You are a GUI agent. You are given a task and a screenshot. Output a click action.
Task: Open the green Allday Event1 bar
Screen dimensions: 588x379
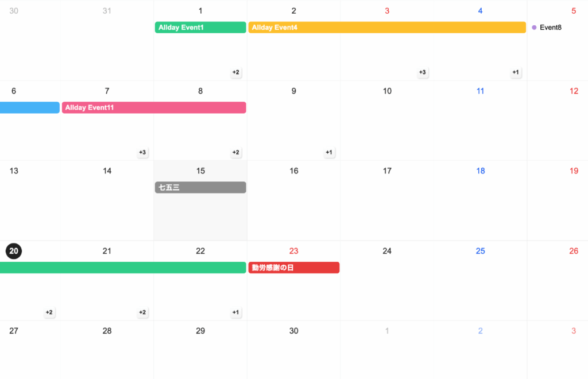(x=200, y=28)
